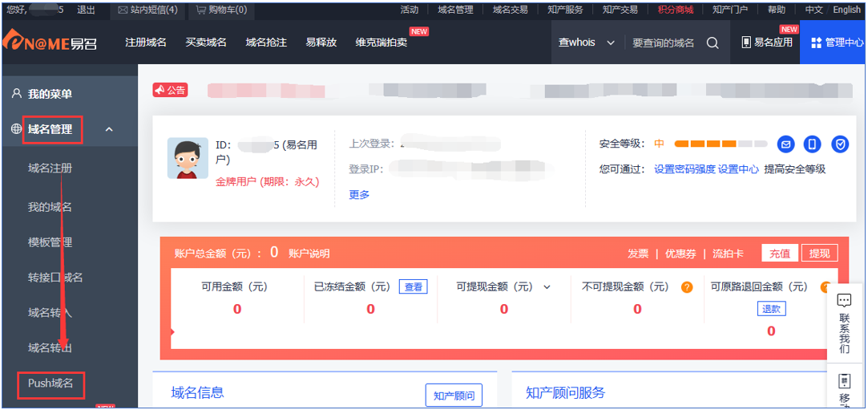Click the security level progress bar

coord(720,144)
